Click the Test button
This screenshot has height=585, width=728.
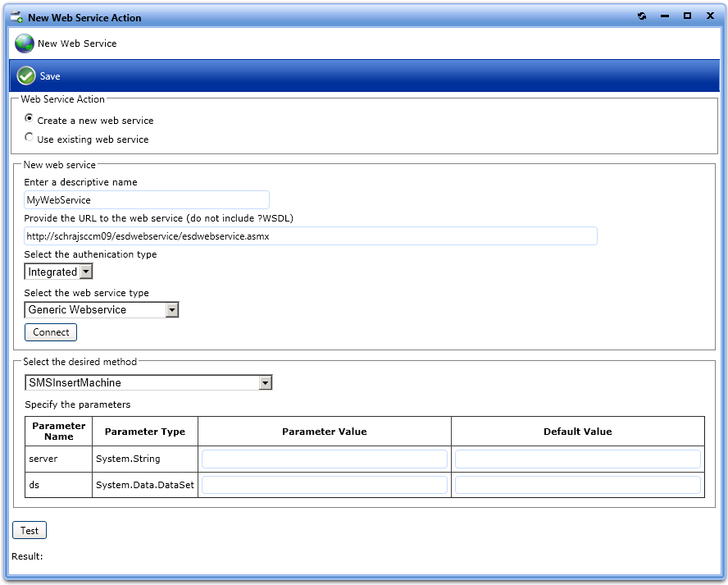30,531
